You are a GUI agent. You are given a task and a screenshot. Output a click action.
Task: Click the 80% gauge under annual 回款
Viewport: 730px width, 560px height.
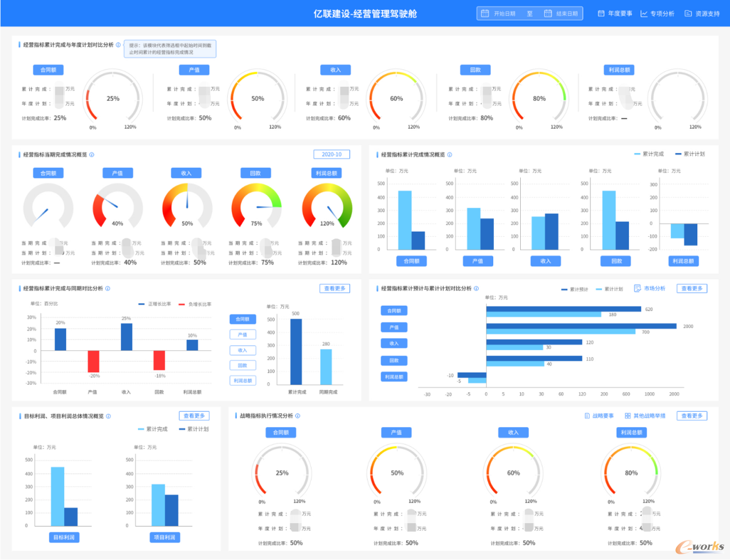[x=539, y=98]
